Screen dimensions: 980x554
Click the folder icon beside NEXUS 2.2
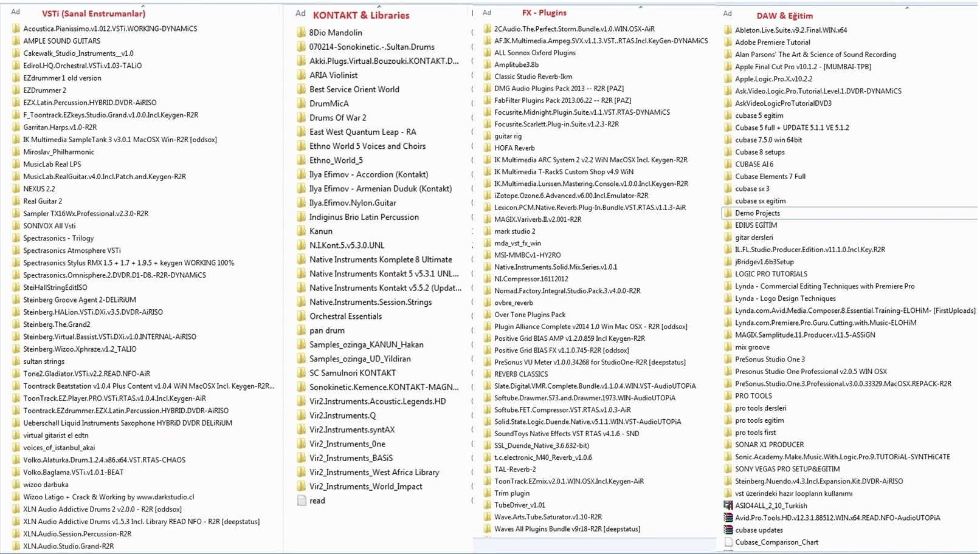click(16, 188)
